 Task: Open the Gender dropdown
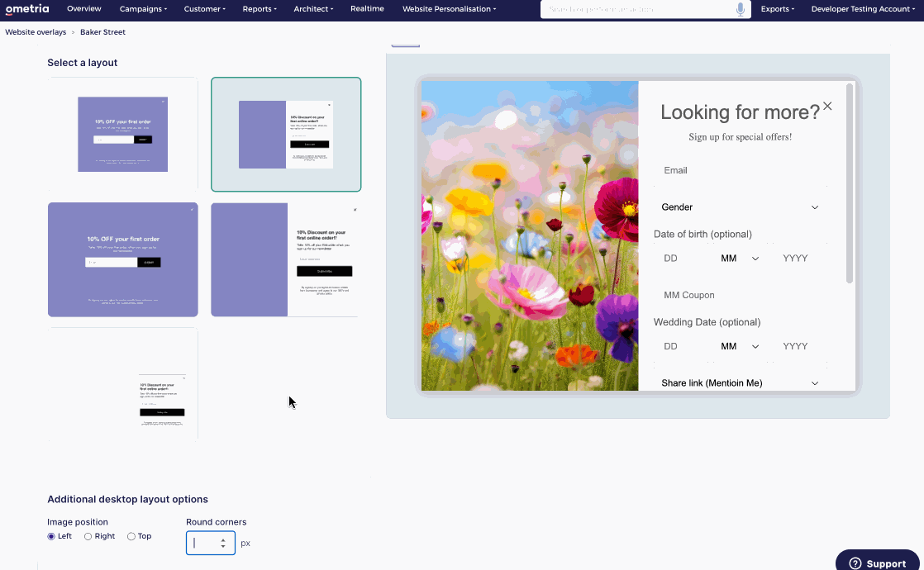click(x=741, y=207)
